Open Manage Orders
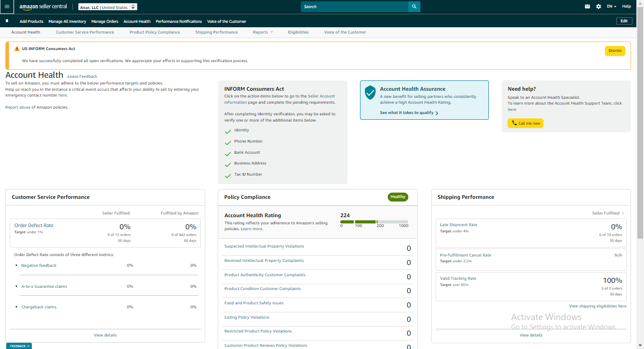 pos(105,21)
